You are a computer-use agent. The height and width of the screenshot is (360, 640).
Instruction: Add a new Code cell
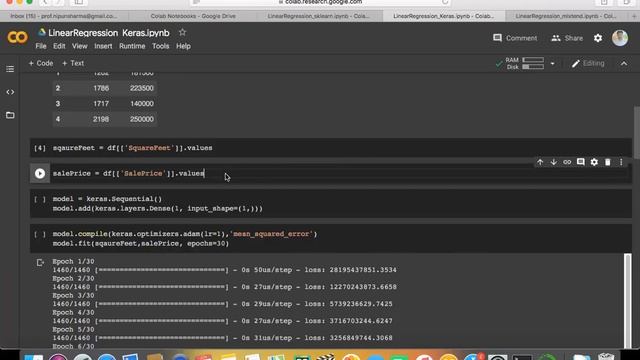tap(41, 63)
